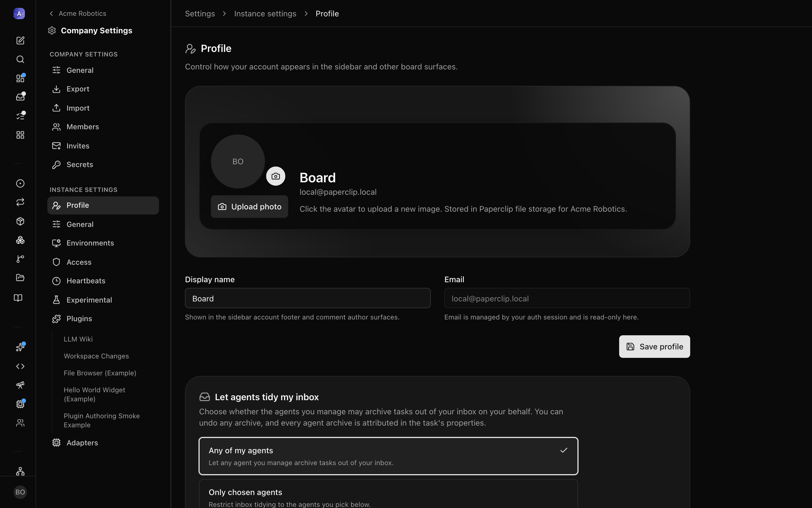
Task: Open the git branch icon in rail
Action: coord(20,259)
